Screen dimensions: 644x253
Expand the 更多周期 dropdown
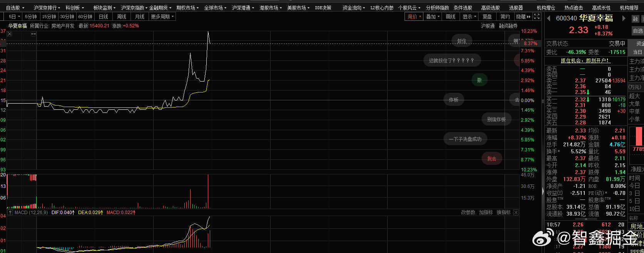(162, 17)
